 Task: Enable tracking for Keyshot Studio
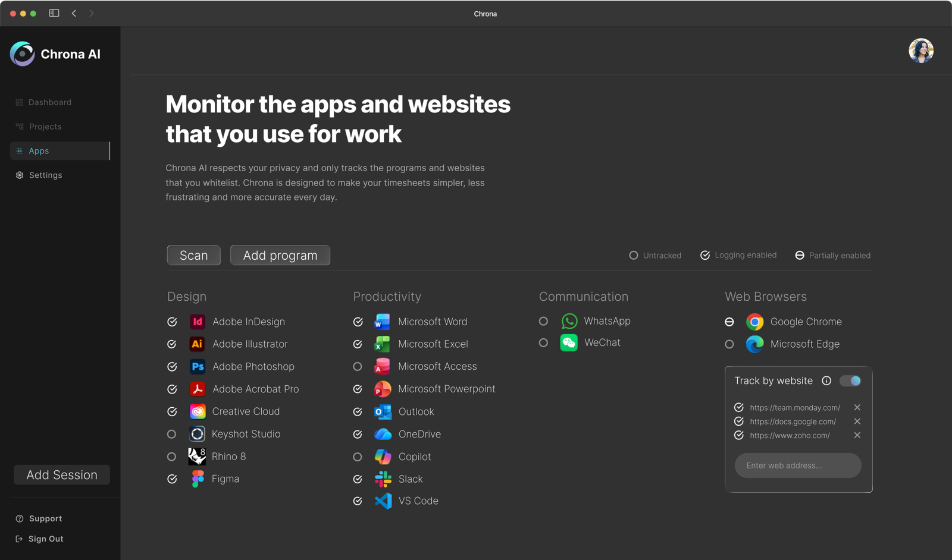pyautogui.click(x=172, y=435)
